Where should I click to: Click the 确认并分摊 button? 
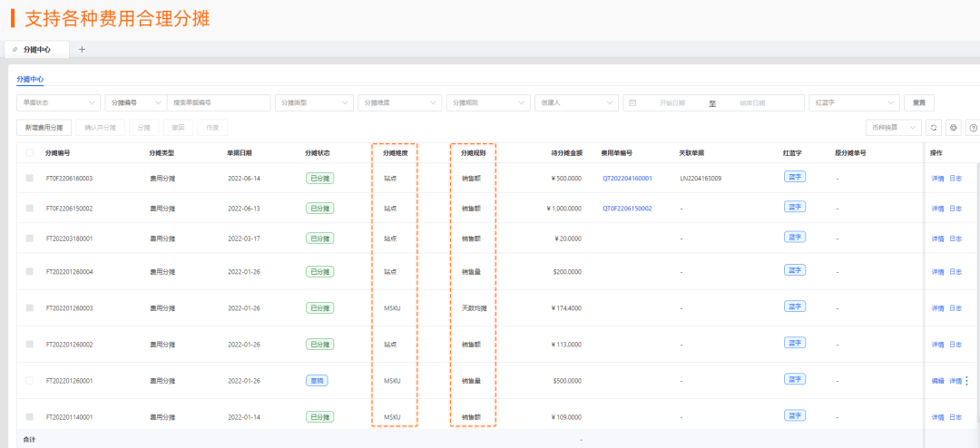click(x=101, y=128)
